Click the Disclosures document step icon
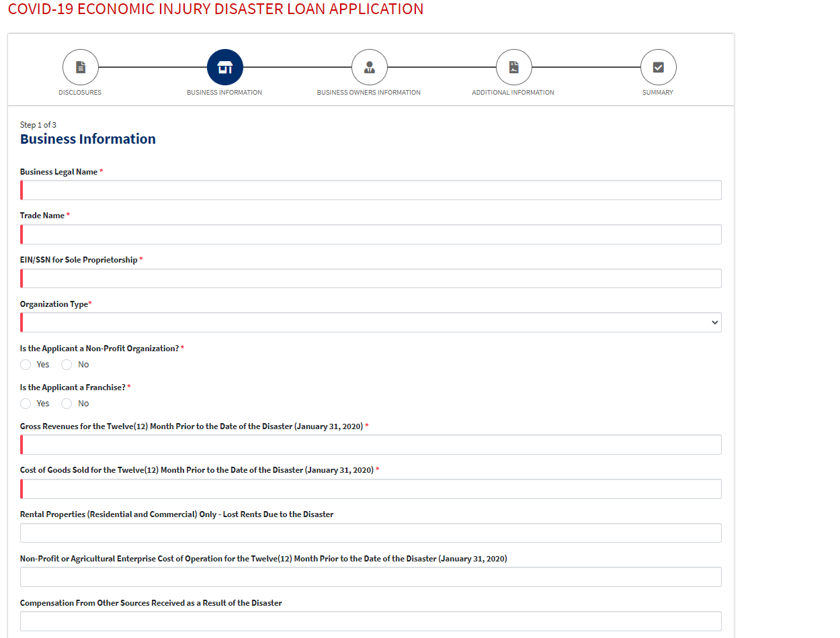840x638 pixels. point(80,67)
